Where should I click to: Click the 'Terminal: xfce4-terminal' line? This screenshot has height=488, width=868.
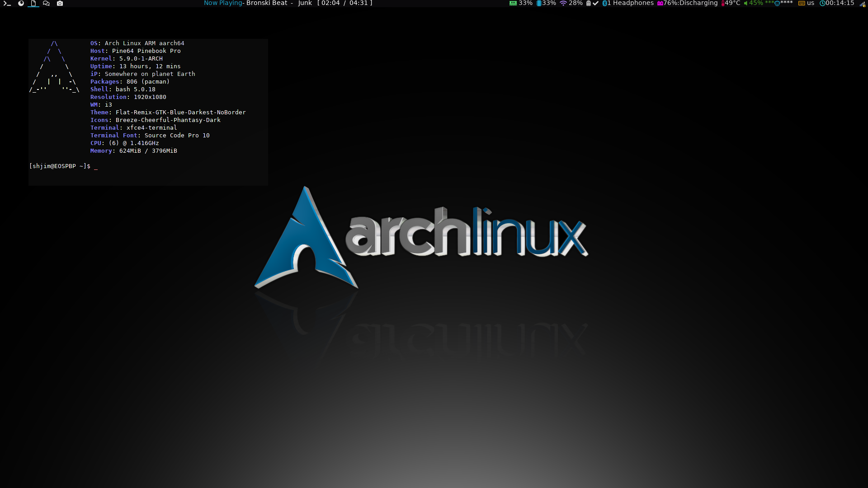coord(134,128)
